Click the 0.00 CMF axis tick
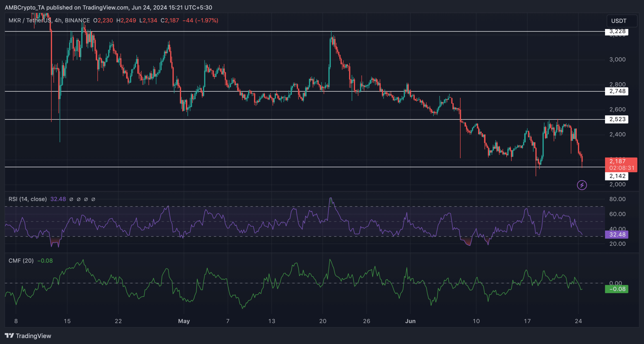 (616, 283)
